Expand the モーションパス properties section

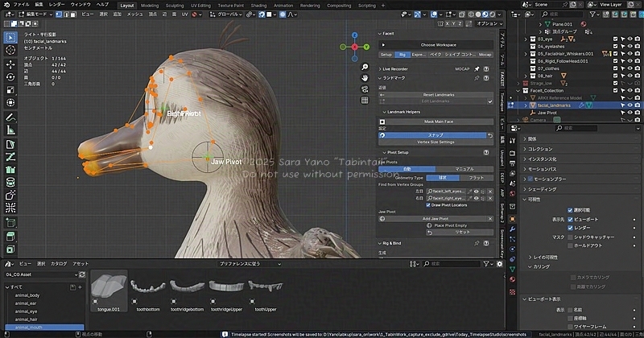[525, 169]
